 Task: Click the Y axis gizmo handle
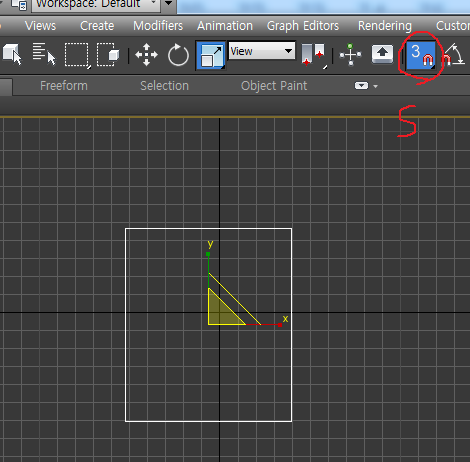(x=208, y=254)
